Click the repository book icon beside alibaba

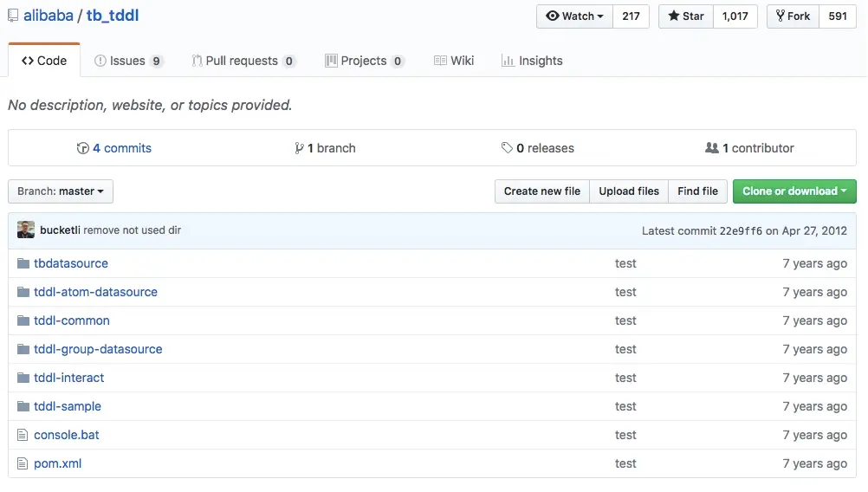[x=13, y=16]
